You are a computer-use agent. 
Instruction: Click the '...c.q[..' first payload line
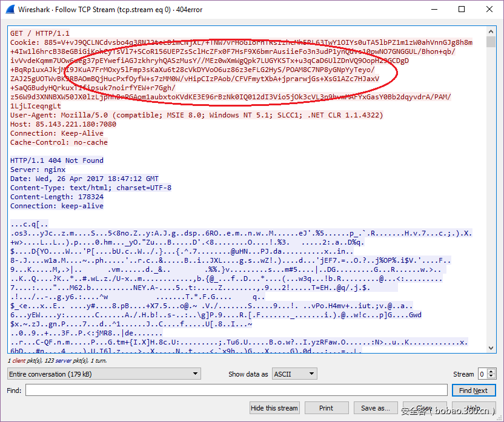(29, 224)
